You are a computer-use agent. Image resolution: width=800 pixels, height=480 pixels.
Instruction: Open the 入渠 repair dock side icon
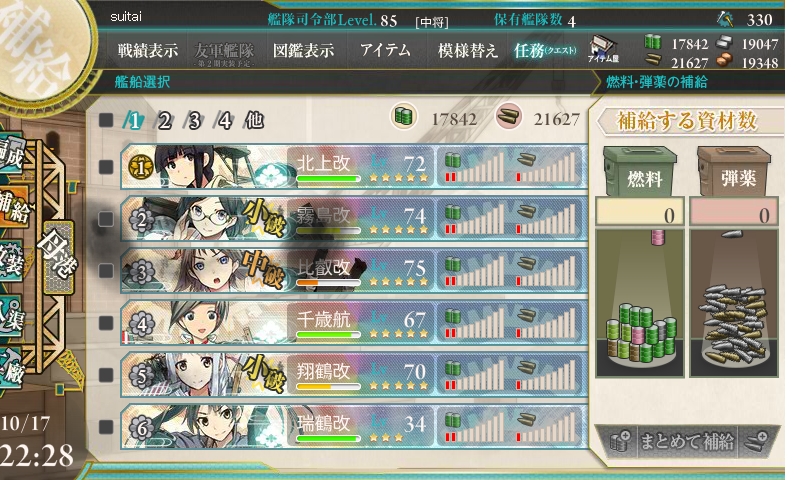pyautogui.click(x=11, y=316)
